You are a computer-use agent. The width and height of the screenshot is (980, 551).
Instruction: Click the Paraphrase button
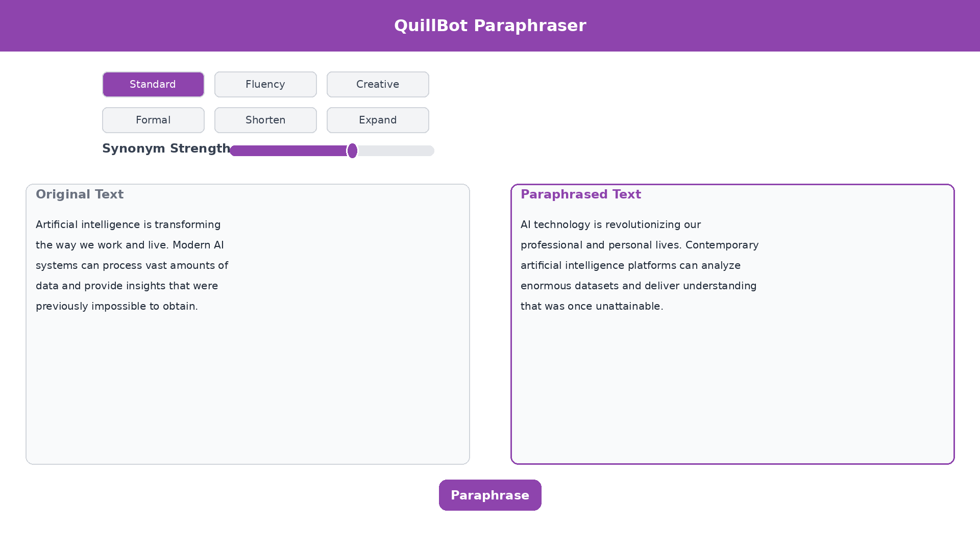pyautogui.click(x=489, y=495)
